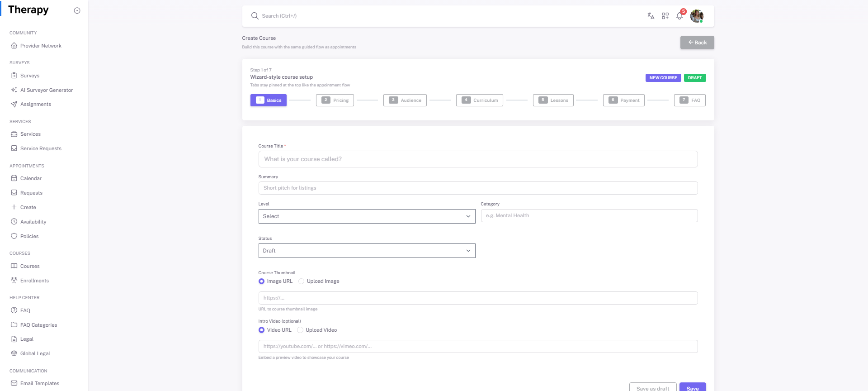Click the user profile avatar
This screenshot has height=391, width=868.
(x=697, y=16)
